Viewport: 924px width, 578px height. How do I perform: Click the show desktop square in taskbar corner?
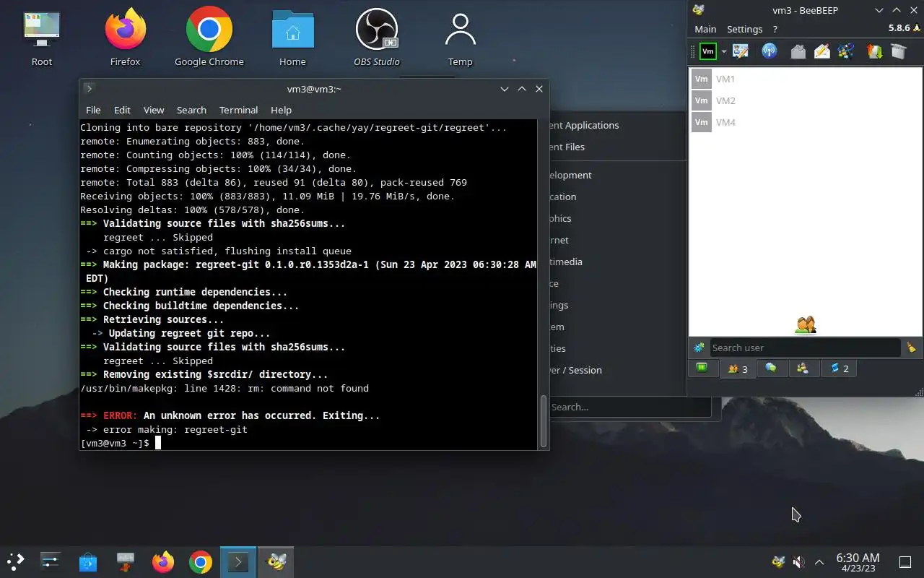pyautogui.click(x=905, y=561)
